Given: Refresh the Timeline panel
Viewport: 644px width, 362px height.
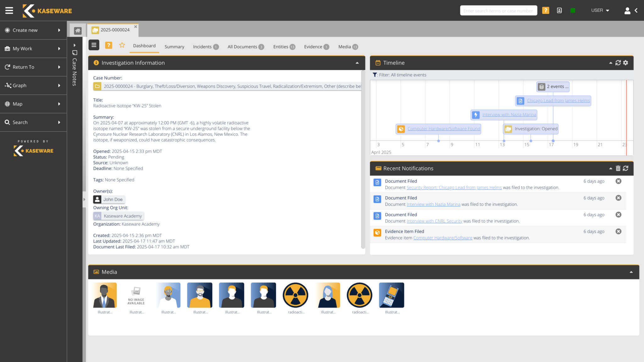Looking at the screenshot, I should pyautogui.click(x=617, y=63).
